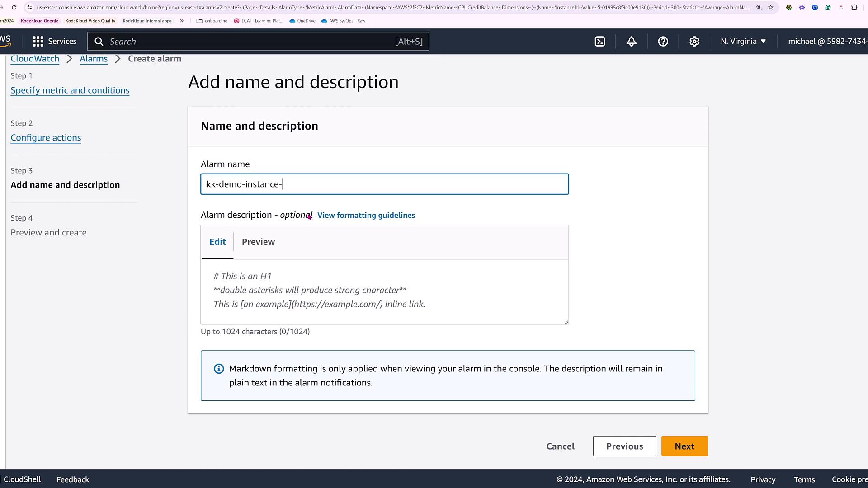Switch to the Preview tab
The width and height of the screenshot is (868, 488).
[x=258, y=242]
